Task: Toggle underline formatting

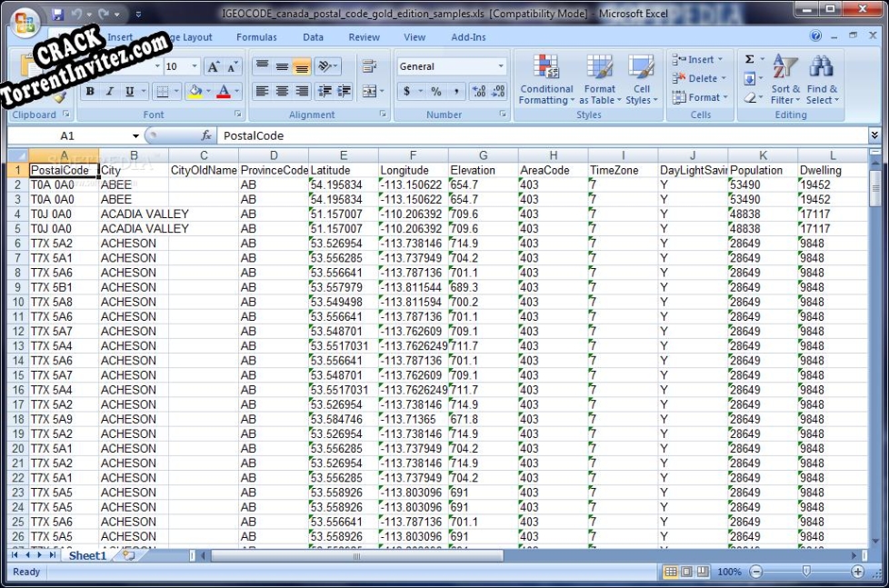Action: (x=128, y=91)
